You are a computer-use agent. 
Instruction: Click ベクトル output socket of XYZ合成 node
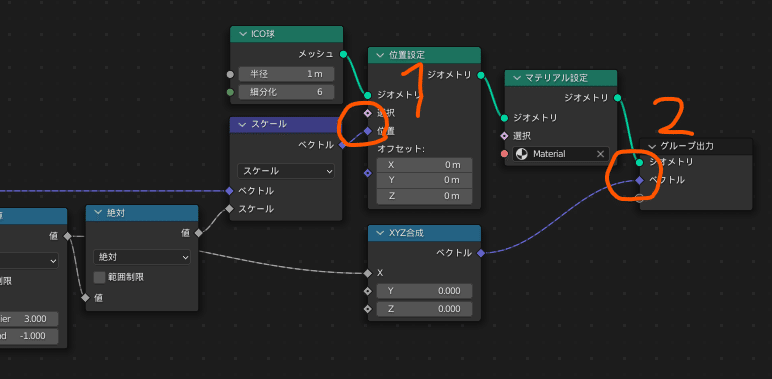(481, 253)
